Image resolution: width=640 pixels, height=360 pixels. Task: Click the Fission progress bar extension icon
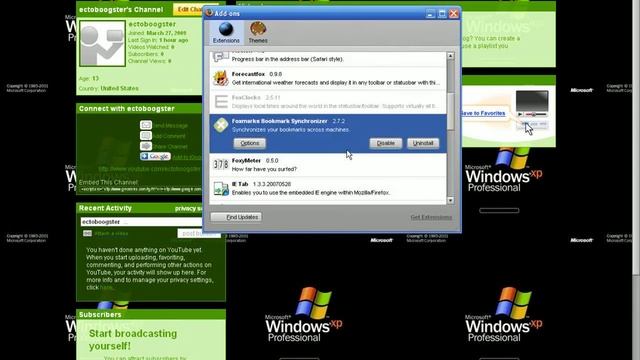221,56
